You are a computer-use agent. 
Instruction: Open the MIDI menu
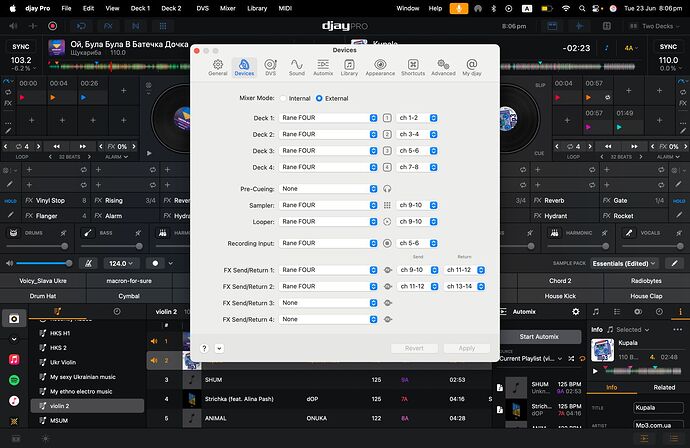[x=285, y=8]
